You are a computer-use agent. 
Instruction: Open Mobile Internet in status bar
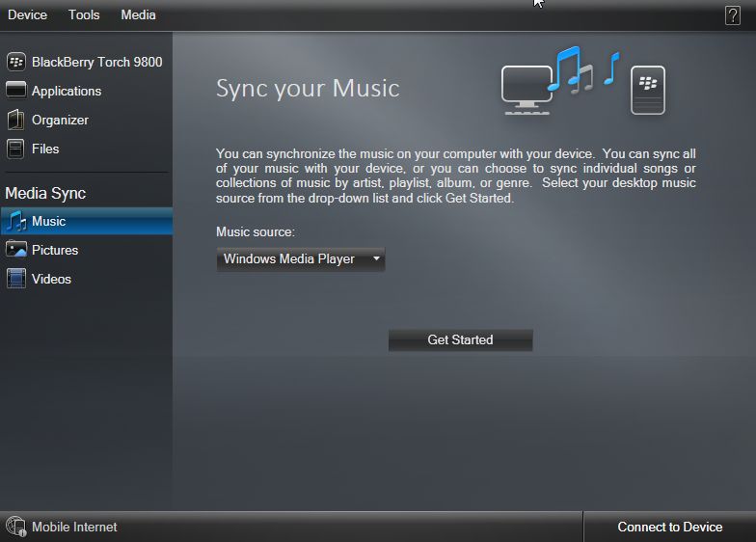(x=74, y=527)
